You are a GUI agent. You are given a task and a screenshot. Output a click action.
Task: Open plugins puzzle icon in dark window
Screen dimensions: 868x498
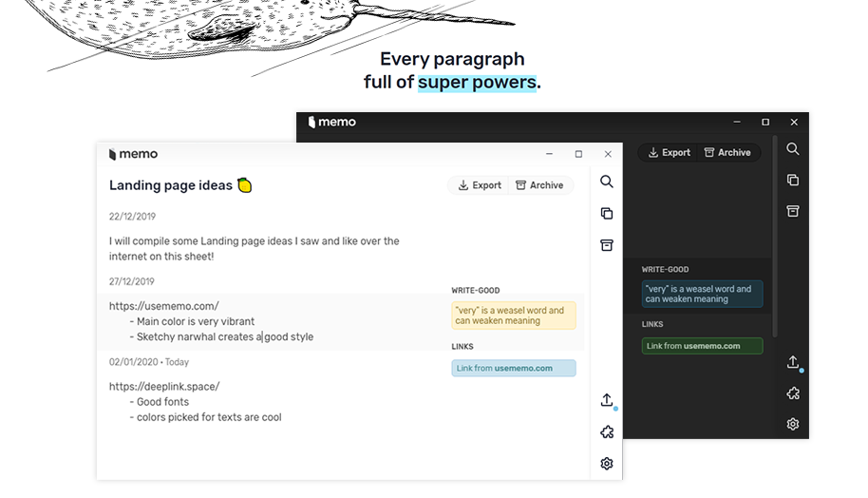pos(793,393)
